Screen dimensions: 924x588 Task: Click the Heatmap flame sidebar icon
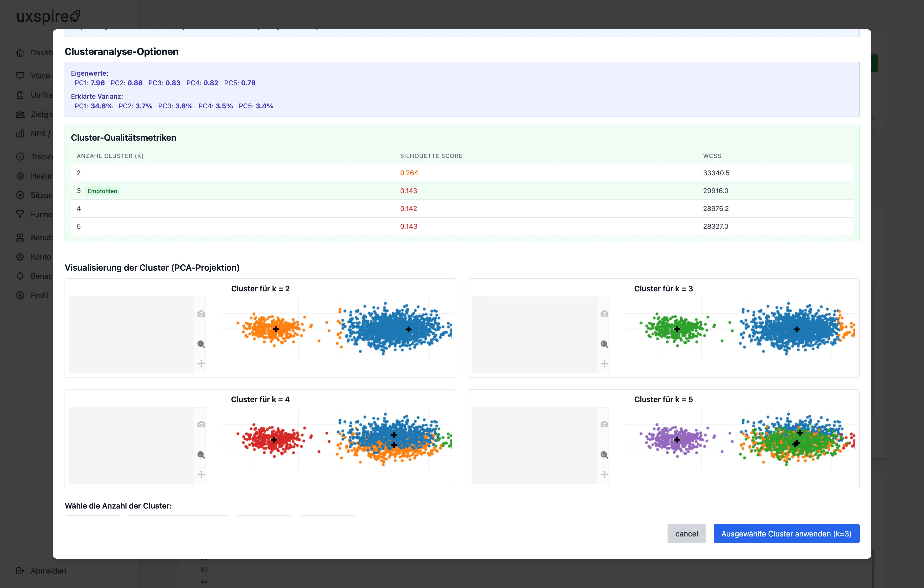coord(20,176)
